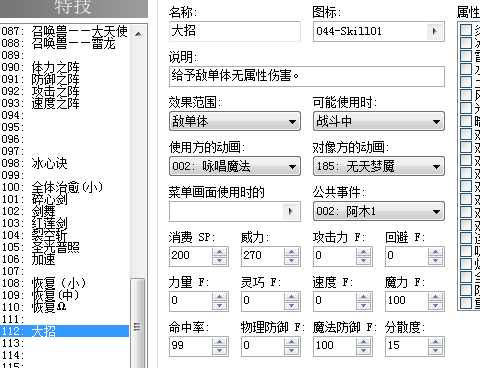Select skill 098: 冰心诀

65,163
